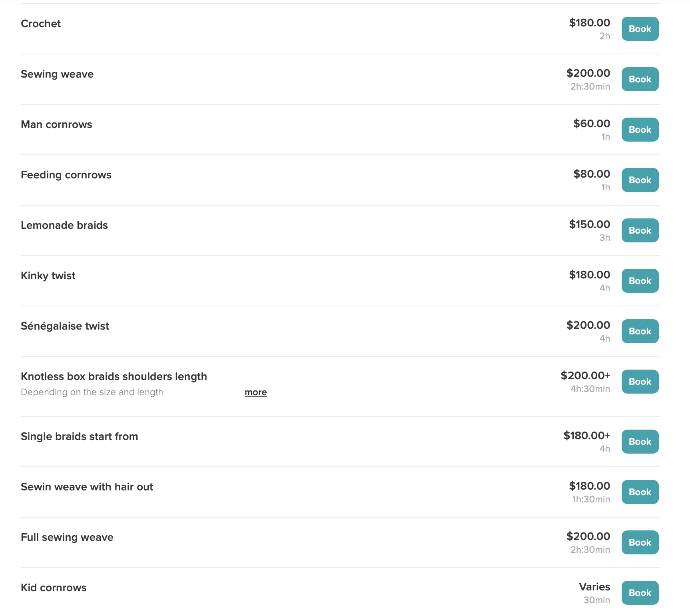Book the Crochet service
The width and height of the screenshot is (690, 616).
point(640,29)
